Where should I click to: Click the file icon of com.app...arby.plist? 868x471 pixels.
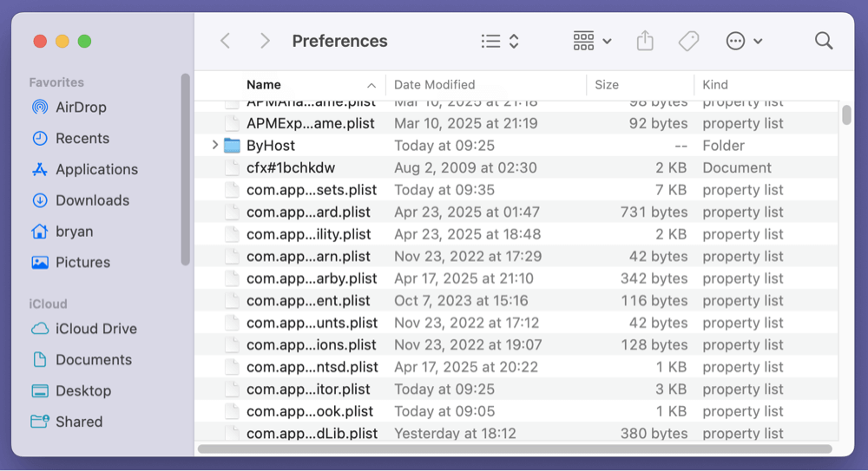coord(232,278)
